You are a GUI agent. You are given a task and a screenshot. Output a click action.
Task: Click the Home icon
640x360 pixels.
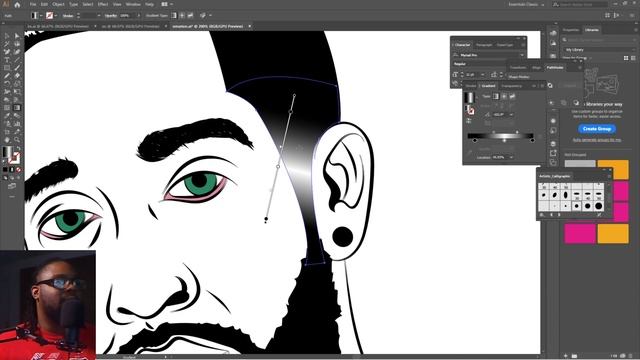coord(17,4)
